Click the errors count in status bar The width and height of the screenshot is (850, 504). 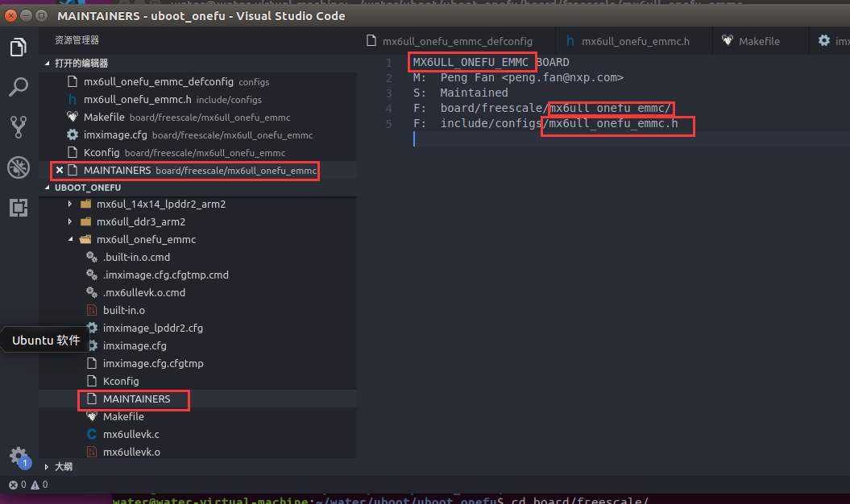18,485
